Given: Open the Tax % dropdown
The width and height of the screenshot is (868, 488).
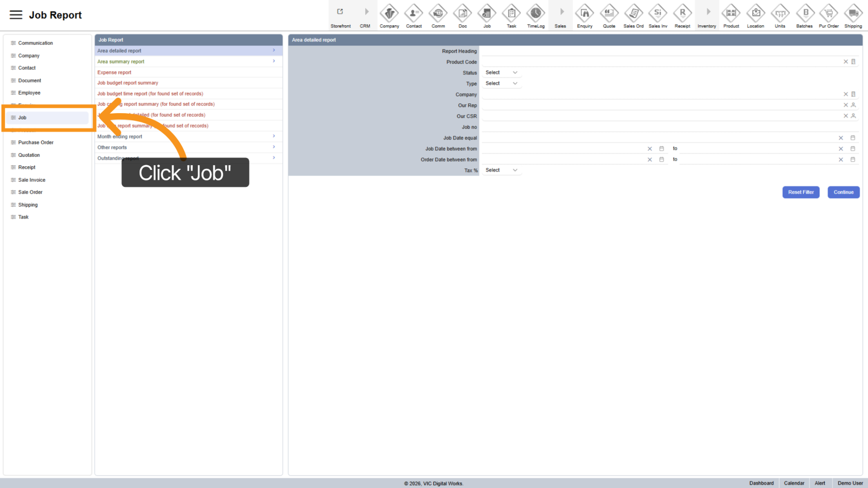Looking at the screenshot, I should point(501,170).
